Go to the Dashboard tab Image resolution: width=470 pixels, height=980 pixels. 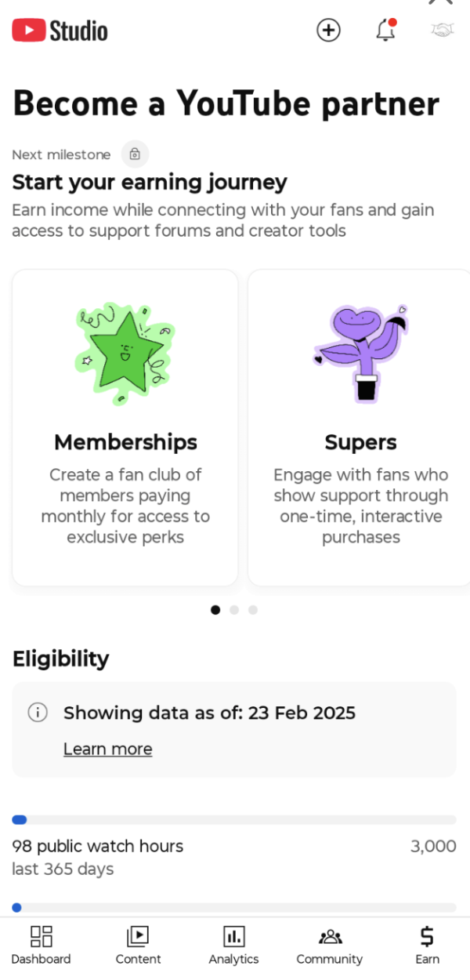(41, 945)
